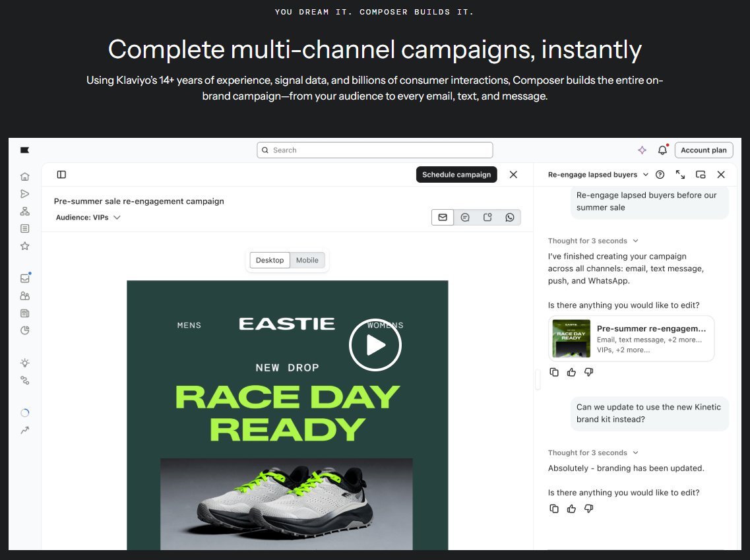Open the star Reviews icon in sidebar

(x=25, y=246)
